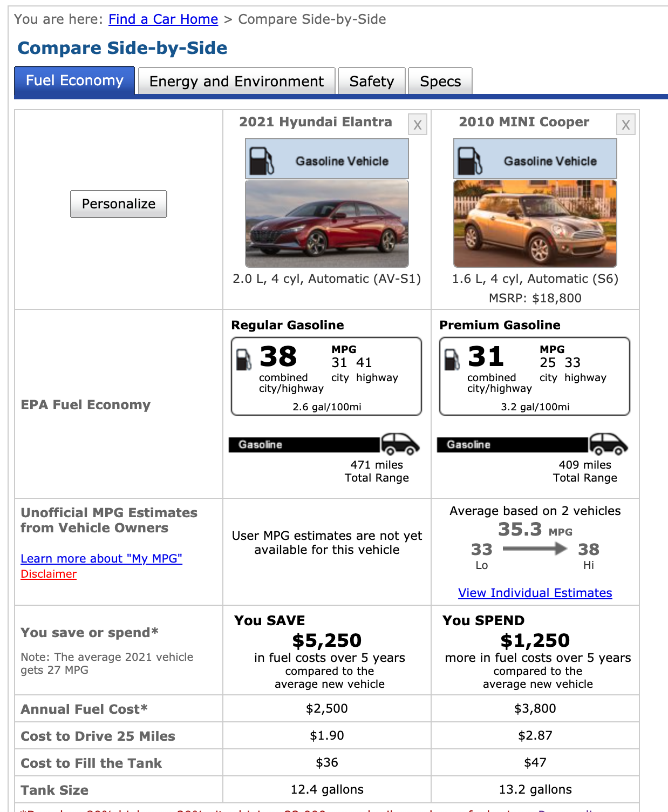This screenshot has height=812, width=668.
Task: Click the 409 miles Total Range text
Action: tap(585, 471)
